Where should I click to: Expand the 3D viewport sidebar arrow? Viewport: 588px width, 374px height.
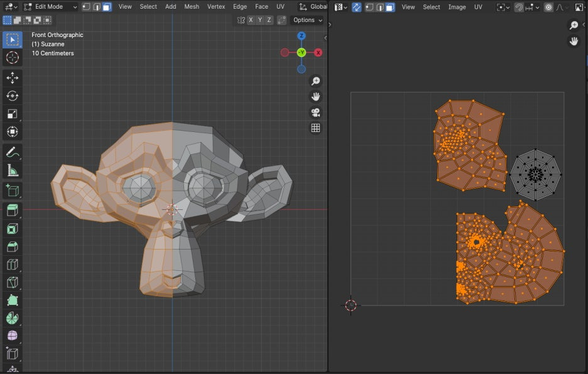(325, 38)
